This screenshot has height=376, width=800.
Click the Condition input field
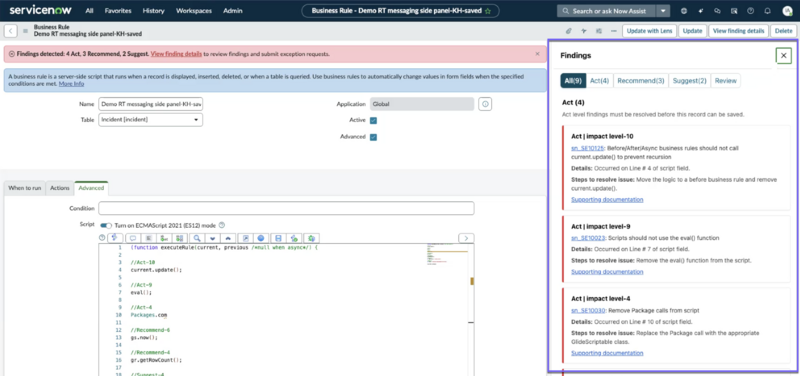click(x=286, y=209)
